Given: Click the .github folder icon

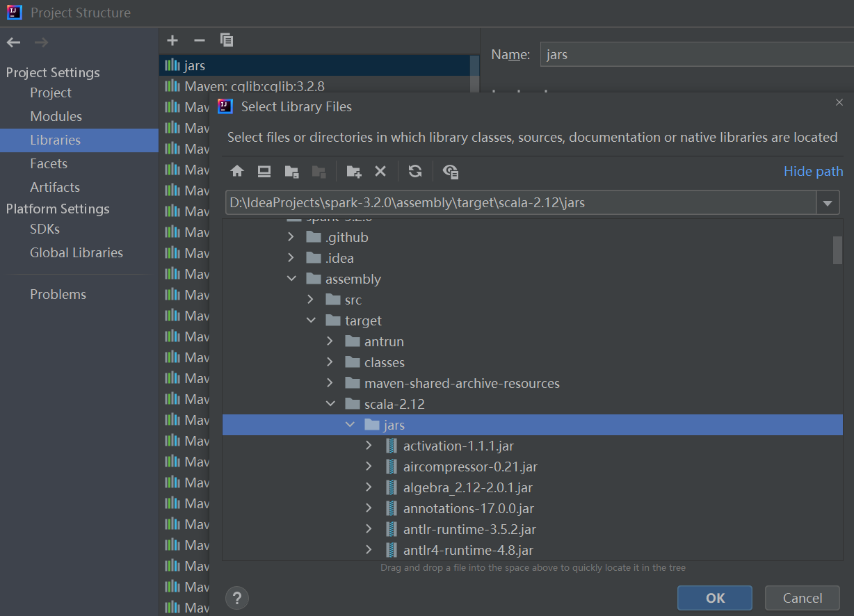Looking at the screenshot, I should [314, 237].
